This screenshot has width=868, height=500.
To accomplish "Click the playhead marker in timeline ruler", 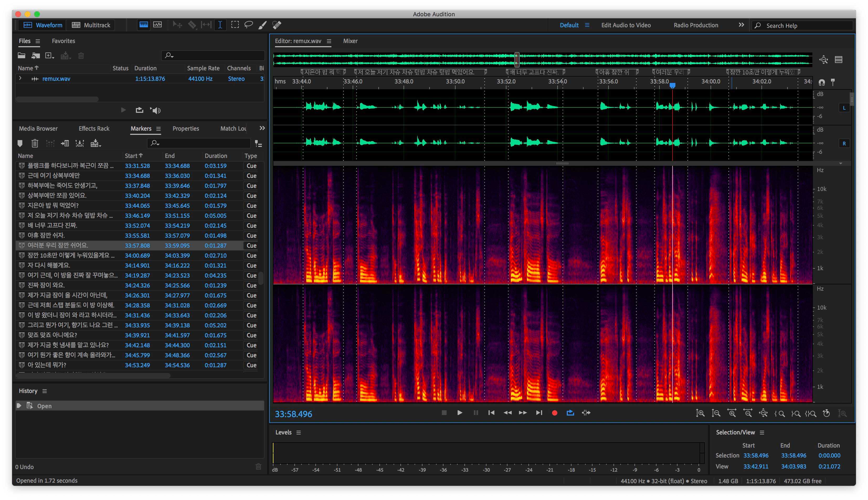I will [672, 85].
